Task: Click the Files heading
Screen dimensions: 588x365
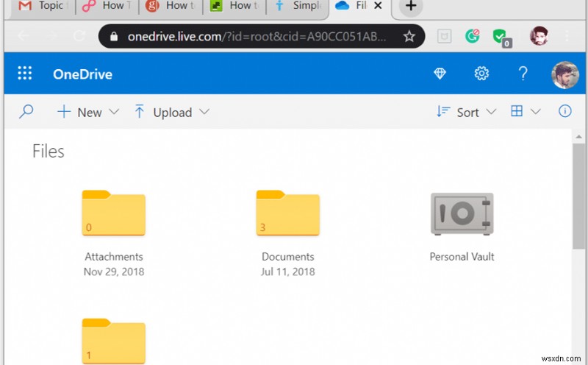Action: click(49, 152)
